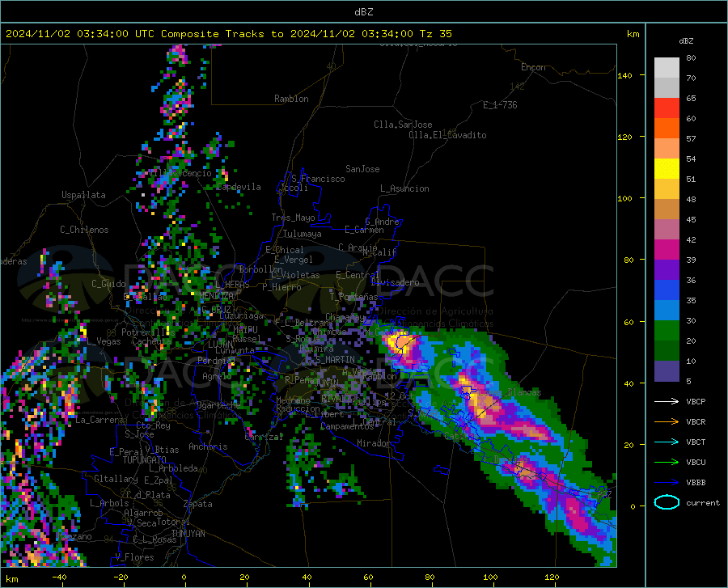Click the cyan VBCT arrow in legend
The image size is (728, 588).
point(667,442)
